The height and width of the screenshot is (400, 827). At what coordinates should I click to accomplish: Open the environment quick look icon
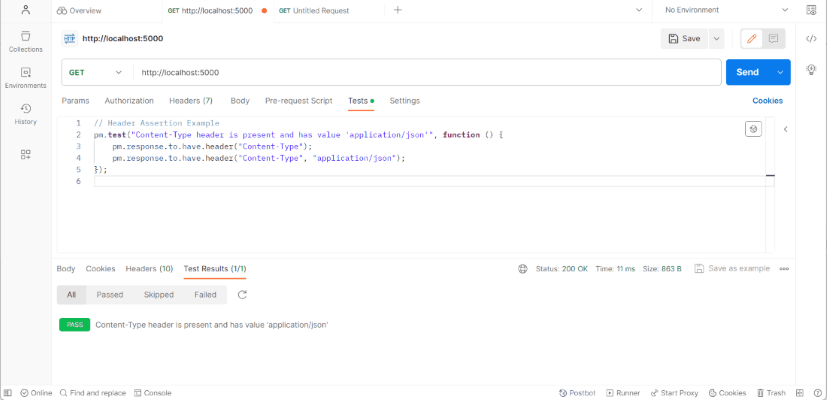click(811, 10)
